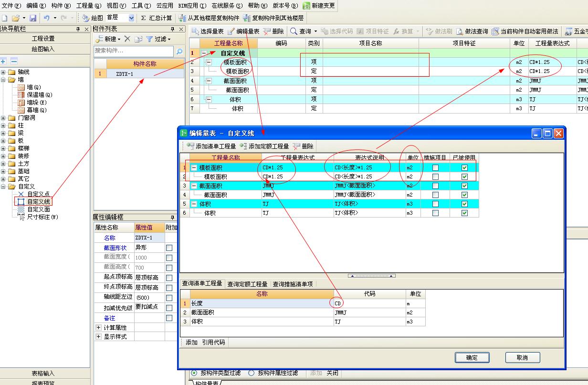Image resolution: width=588 pixels, height=385 pixels.
Task: Click the copy component icon
Action: pos(138,39)
